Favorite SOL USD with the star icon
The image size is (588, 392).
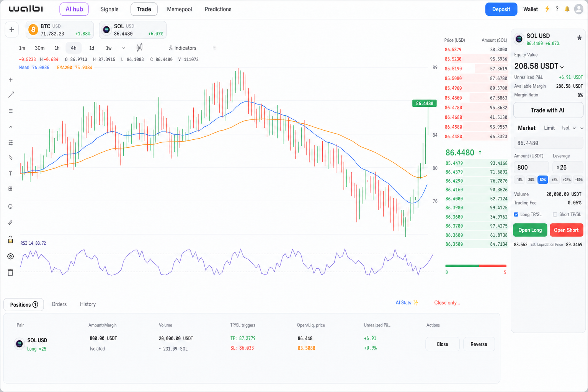click(579, 38)
